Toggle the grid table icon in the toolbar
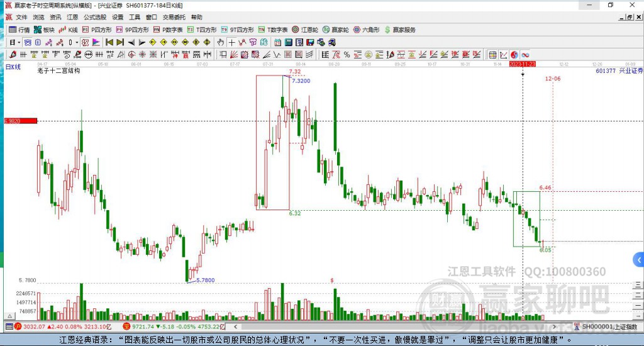The height and width of the screenshot is (346, 644). pos(492,55)
